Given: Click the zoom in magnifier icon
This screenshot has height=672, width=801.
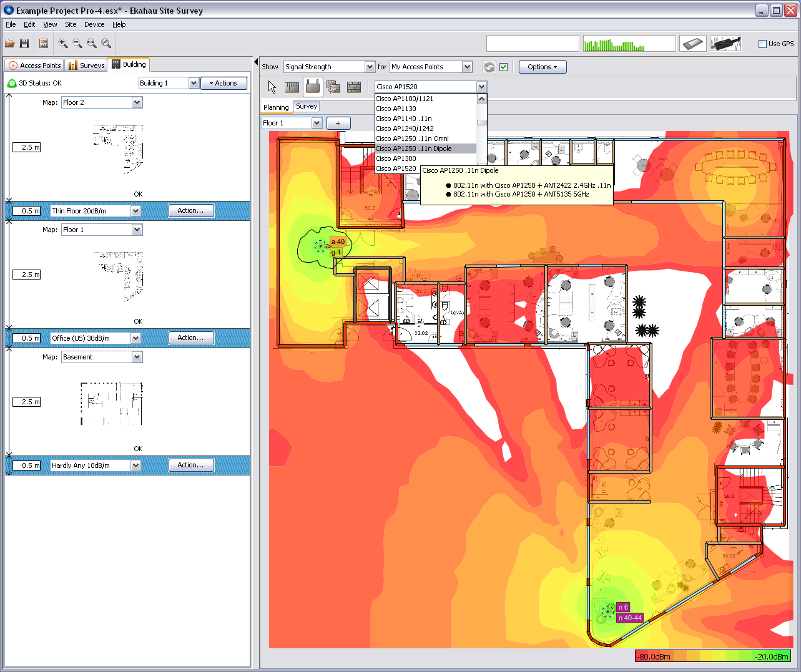Looking at the screenshot, I should 63,44.
